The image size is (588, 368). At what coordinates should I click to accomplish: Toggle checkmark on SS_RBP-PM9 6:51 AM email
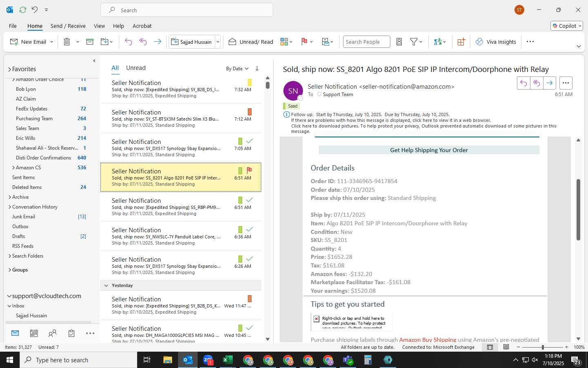coord(249,200)
